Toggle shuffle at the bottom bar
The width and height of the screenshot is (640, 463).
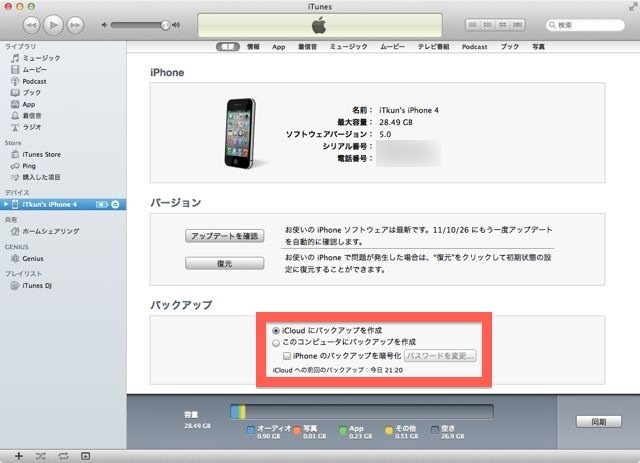40,456
